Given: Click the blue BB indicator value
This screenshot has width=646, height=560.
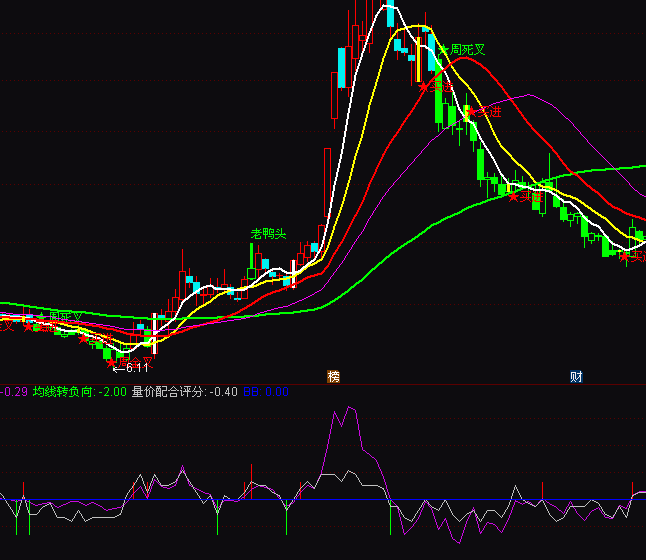Looking at the screenshot, I should click(266, 392).
